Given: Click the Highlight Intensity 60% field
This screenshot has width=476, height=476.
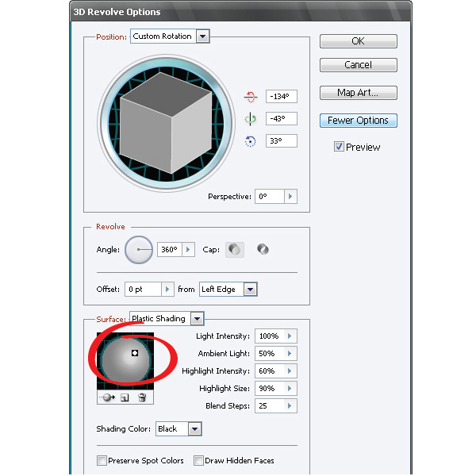Looking at the screenshot, I should tap(270, 370).
